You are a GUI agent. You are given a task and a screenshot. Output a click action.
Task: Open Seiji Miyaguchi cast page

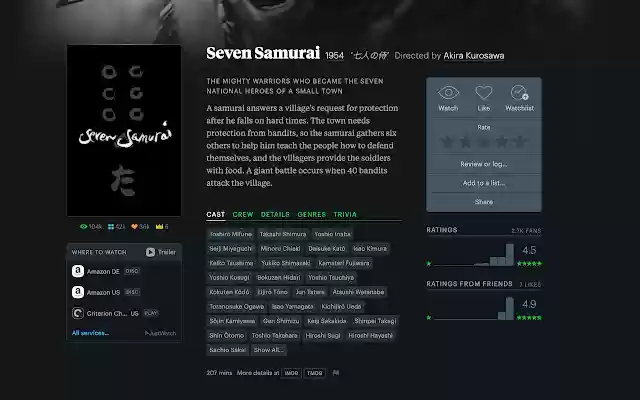pos(231,249)
